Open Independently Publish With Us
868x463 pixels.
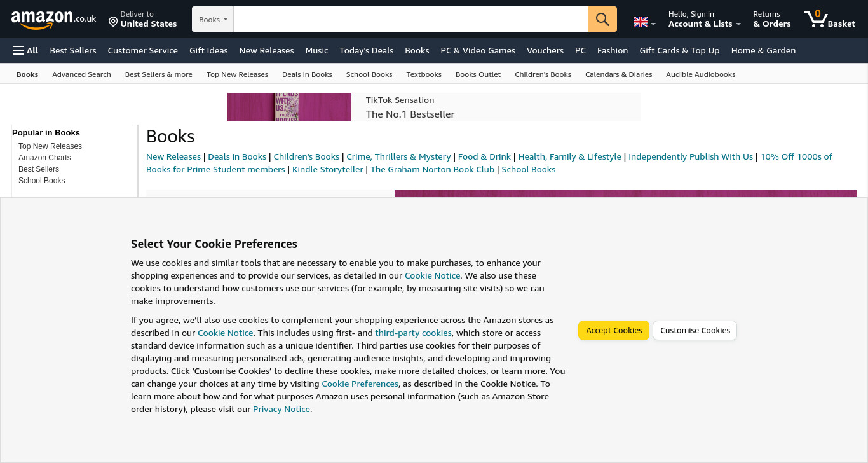691,156
